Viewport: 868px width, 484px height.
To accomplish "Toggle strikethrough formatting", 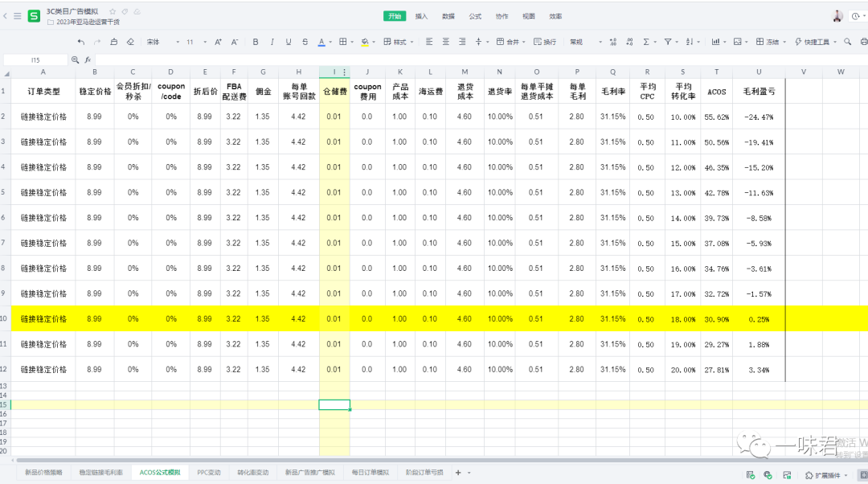I will (305, 42).
